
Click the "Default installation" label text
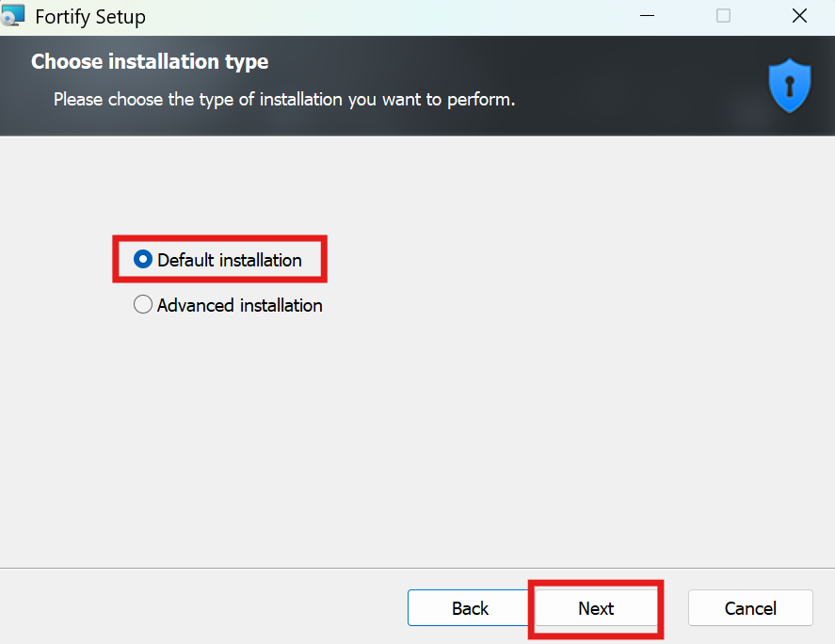229,260
